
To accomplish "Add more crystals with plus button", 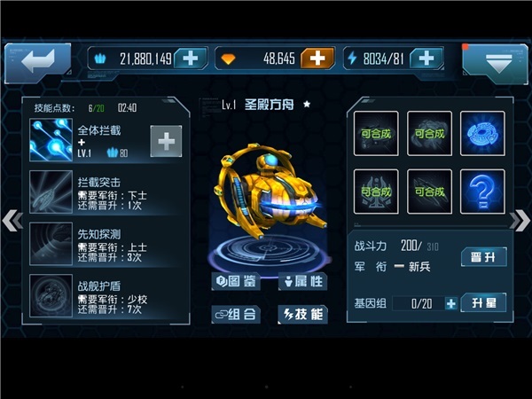I will pyautogui.click(x=191, y=59).
